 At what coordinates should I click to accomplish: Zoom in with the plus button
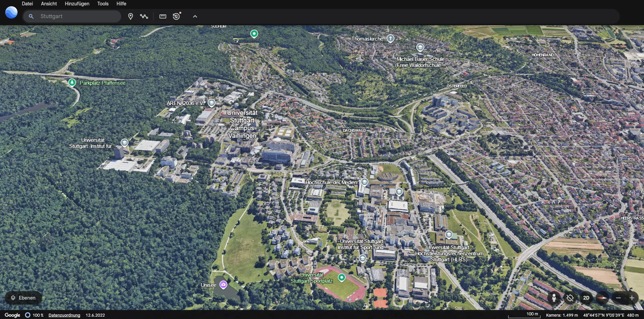click(632, 298)
